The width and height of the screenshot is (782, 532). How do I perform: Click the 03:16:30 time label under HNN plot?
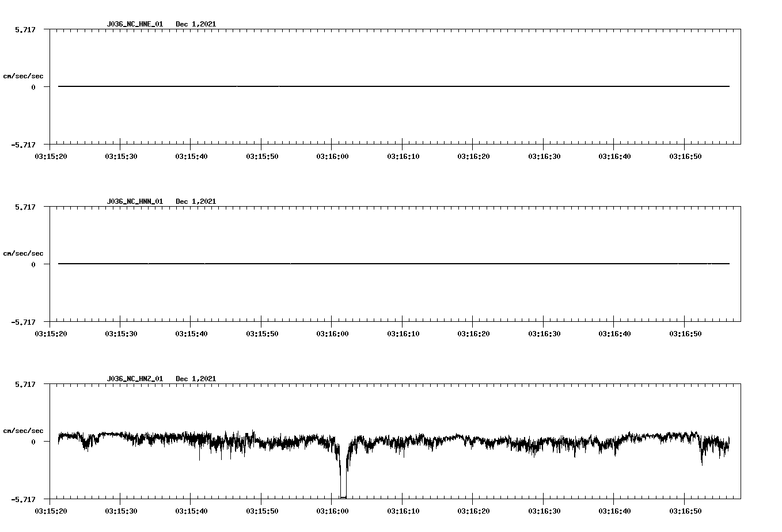[x=544, y=334]
